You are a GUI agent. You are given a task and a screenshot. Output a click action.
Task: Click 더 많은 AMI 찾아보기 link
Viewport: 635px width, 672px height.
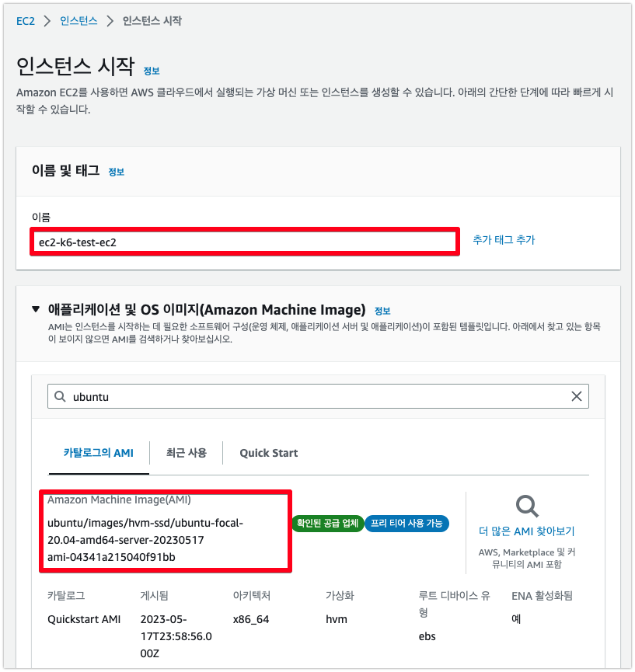coord(527,531)
